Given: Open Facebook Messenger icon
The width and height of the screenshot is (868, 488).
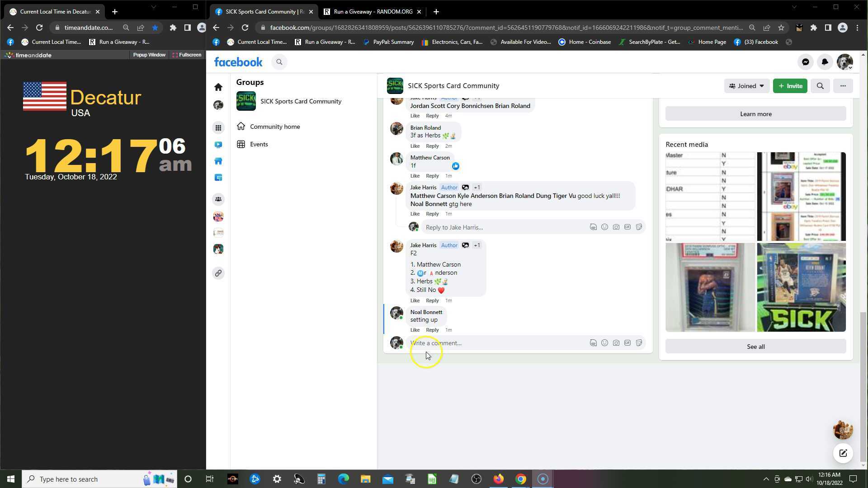Looking at the screenshot, I should click(805, 62).
